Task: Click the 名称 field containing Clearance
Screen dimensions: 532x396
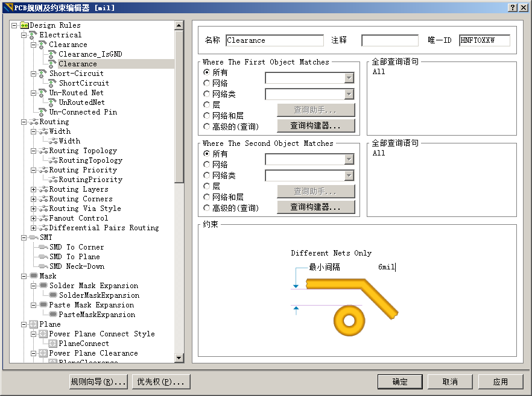Action: [x=274, y=40]
